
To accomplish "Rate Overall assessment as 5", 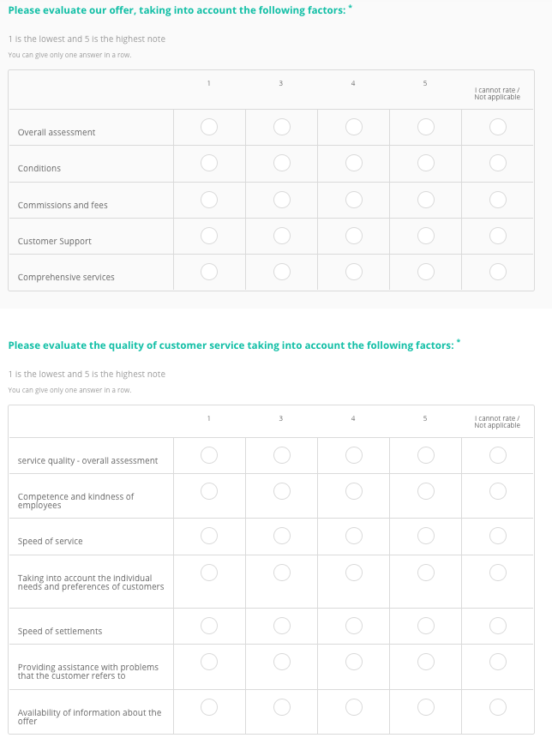I will (426, 127).
